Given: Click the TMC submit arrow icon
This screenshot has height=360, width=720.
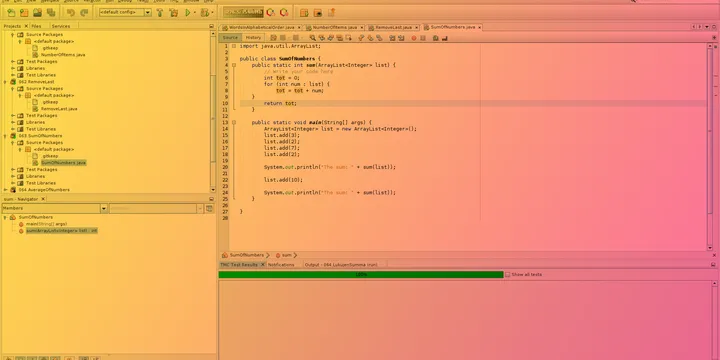Looking at the screenshot, I should point(331,12).
